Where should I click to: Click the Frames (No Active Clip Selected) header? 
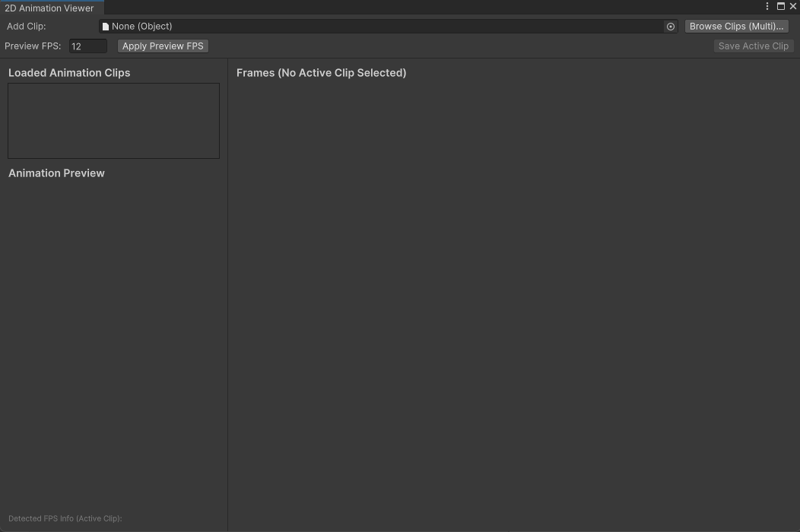321,72
